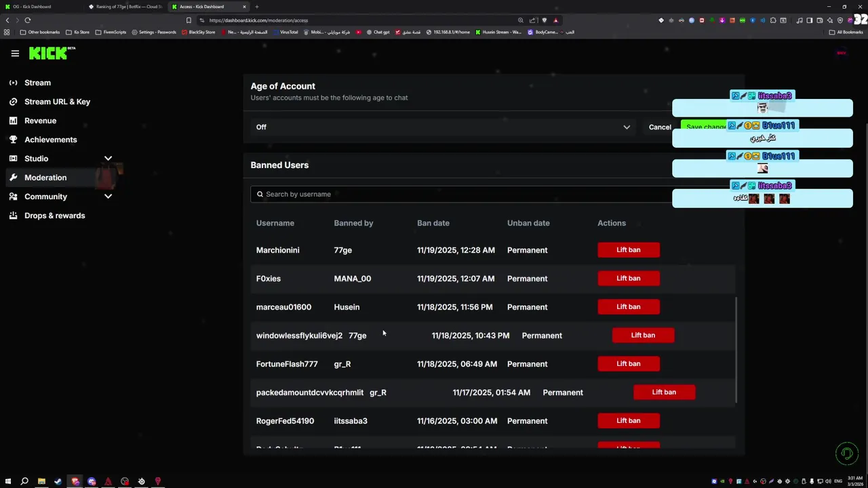This screenshot has height=488, width=868.
Task: Open Stream page in sidebar
Action: click(x=37, y=83)
